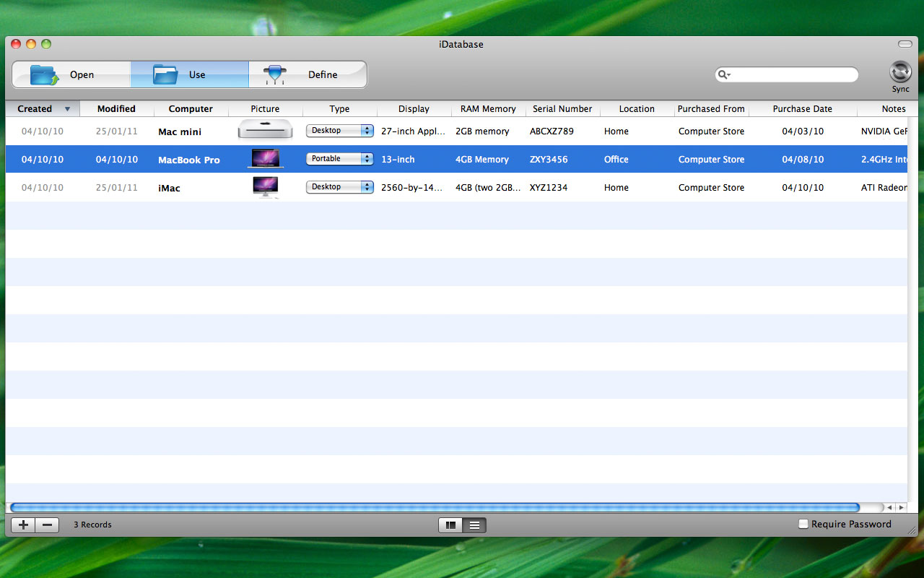Open Type dropdown for Mac mini row
The width and height of the screenshot is (924, 578).
[339, 131]
